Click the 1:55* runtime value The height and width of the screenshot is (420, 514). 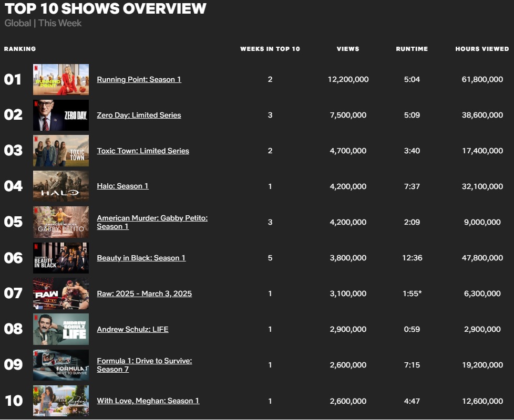(412, 293)
